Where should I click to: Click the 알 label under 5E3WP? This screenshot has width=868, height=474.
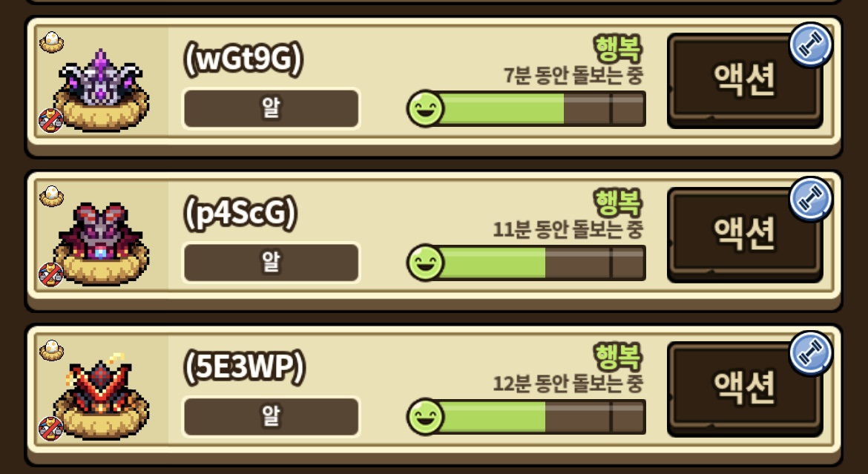click(x=272, y=416)
